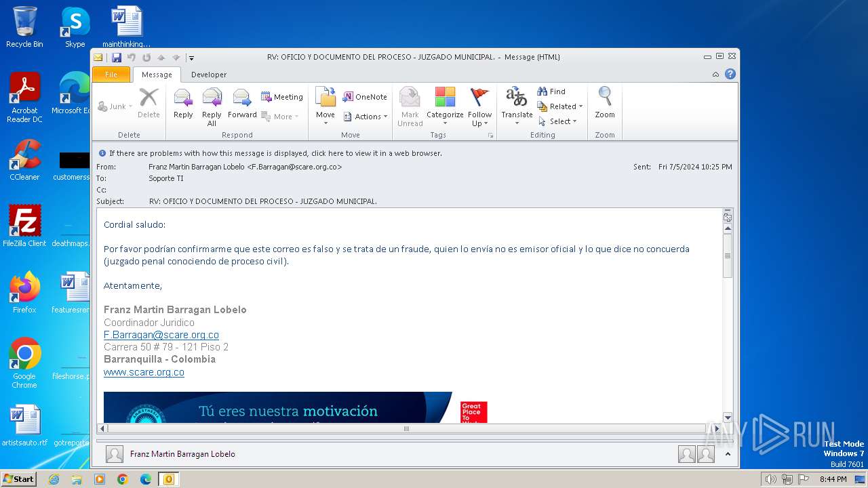Click the F.Barragan@scare.org.co email link
The width and height of the screenshot is (868, 488).
(161, 335)
